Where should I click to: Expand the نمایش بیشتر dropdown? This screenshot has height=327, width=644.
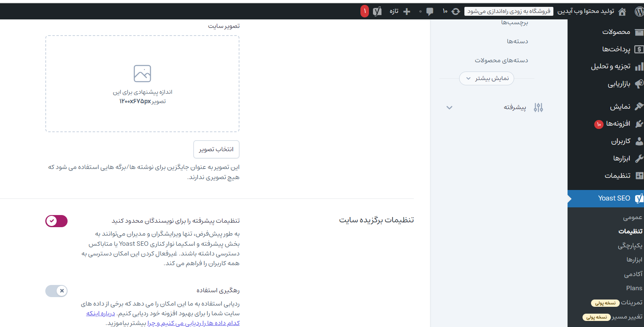(x=487, y=78)
